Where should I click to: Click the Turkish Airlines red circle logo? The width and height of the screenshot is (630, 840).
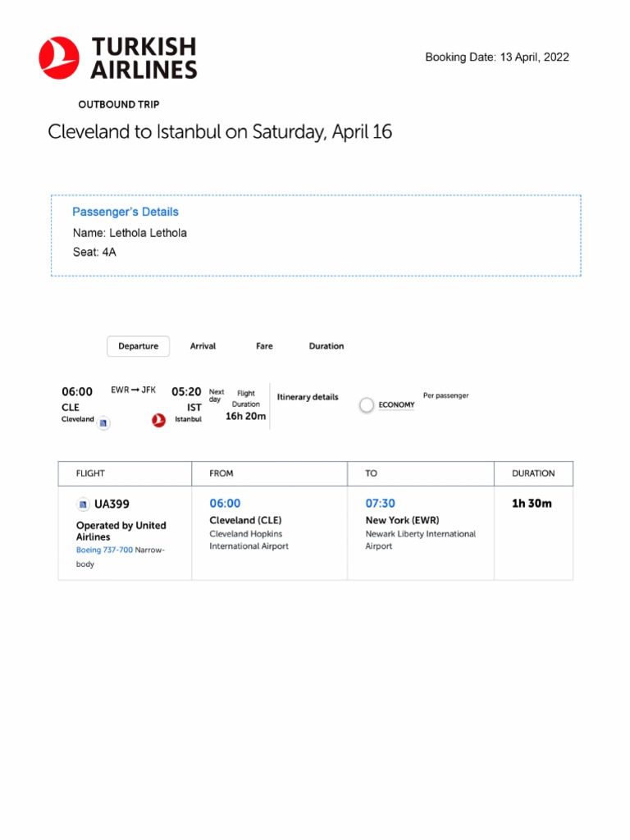click(59, 58)
